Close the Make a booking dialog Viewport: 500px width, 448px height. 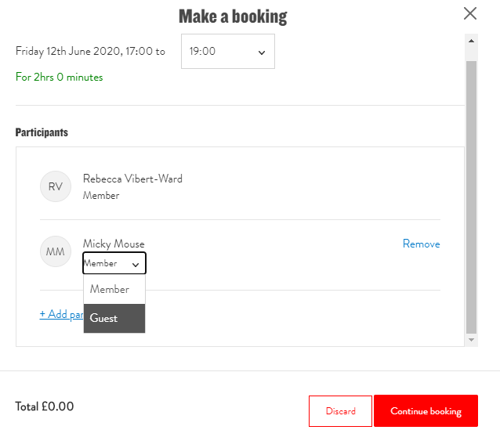[470, 13]
